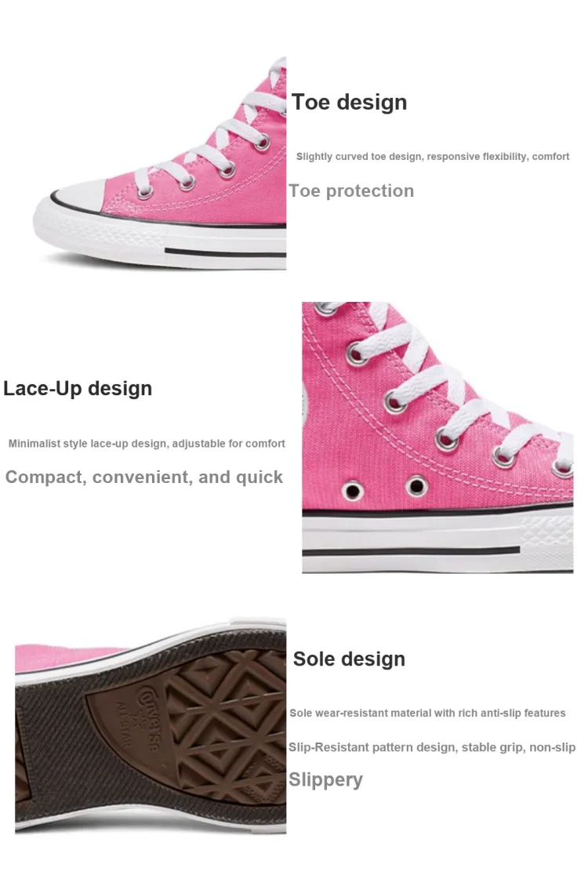This screenshot has height=875, width=588.
Task: Select the toe close-up shoe image
Action: click(x=160, y=164)
